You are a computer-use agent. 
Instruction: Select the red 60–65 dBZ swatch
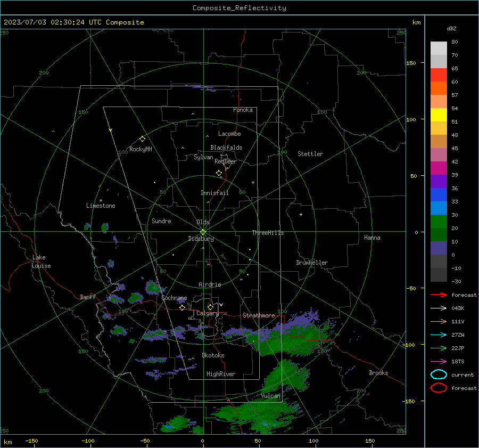pyautogui.click(x=439, y=75)
